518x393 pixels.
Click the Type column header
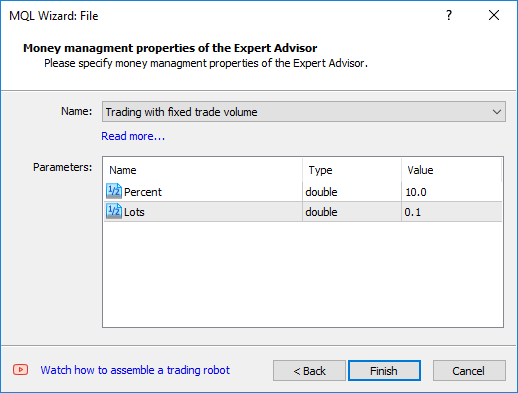click(x=352, y=170)
